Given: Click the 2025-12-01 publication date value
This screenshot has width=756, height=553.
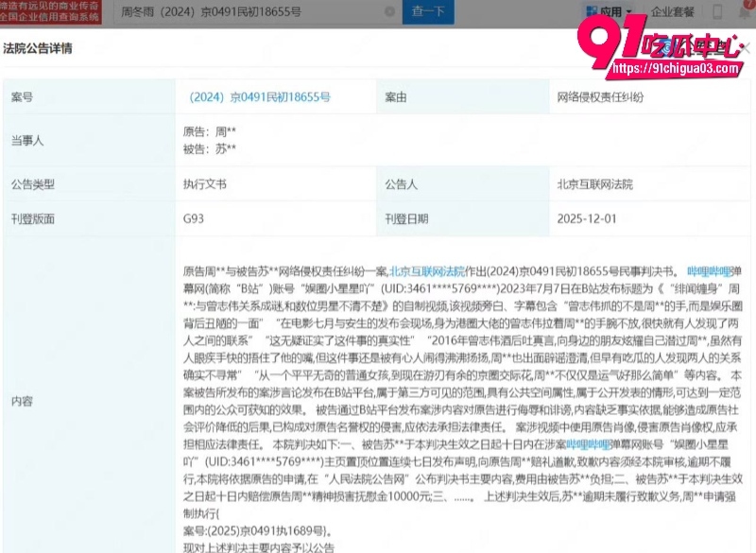Looking at the screenshot, I should pyautogui.click(x=587, y=219).
